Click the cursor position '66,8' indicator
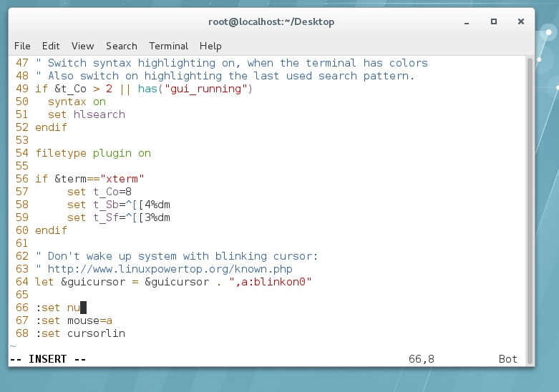The width and height of the screenshot is (559, 392). pos(422,359)
